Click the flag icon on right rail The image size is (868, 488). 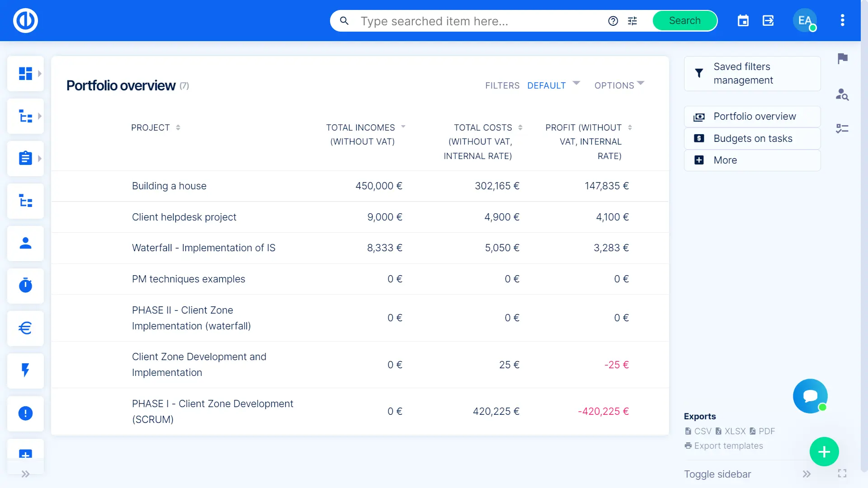coord(842,58)
